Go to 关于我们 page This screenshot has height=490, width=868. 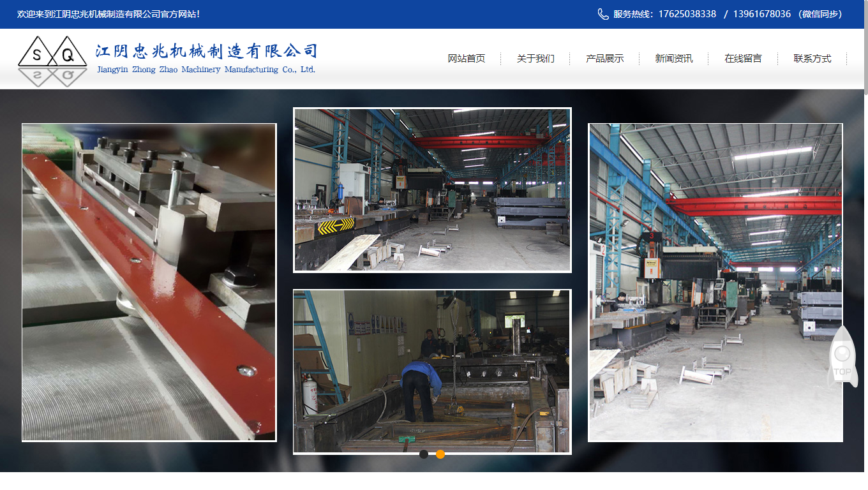(x=535, y=59)
